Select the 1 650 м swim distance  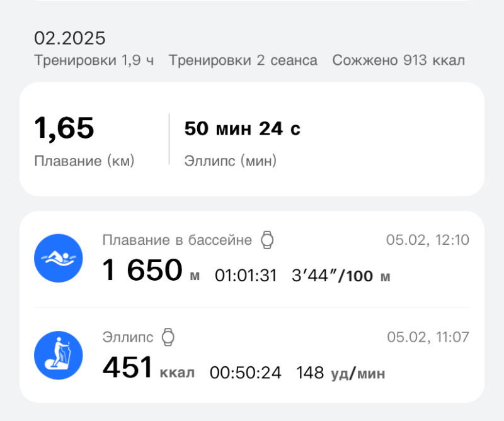[151, 271]
